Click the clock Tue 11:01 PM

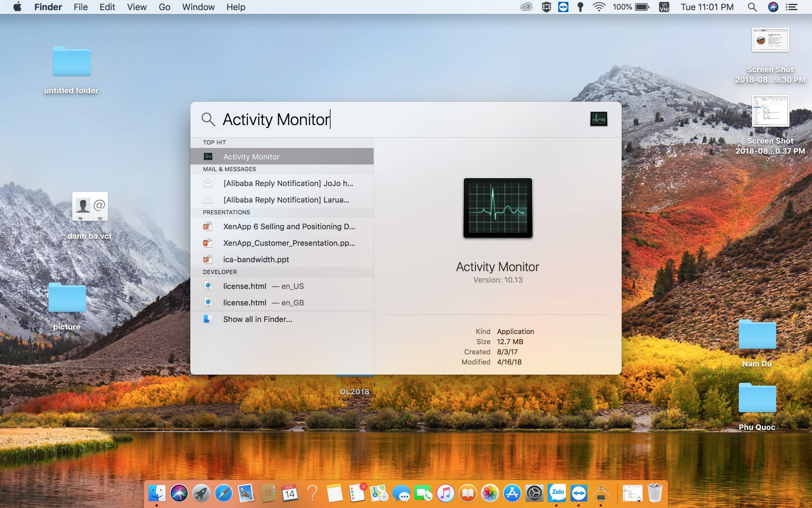click(x=707, y=7)
